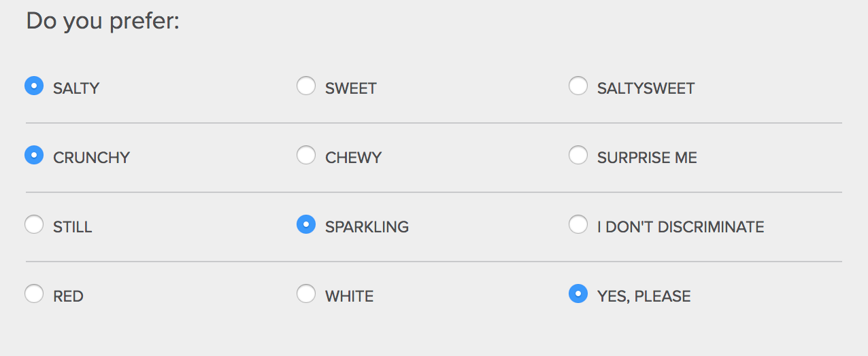Select the CRUNCHY radio button
Screen dimensions: 868x356
click(x=34, y=156)
